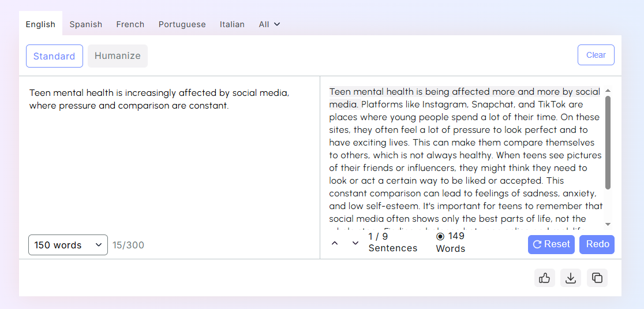Open the 150 words length dropdown
The width and height of the screenshot is (644, 309).
(x=68, y=245)
